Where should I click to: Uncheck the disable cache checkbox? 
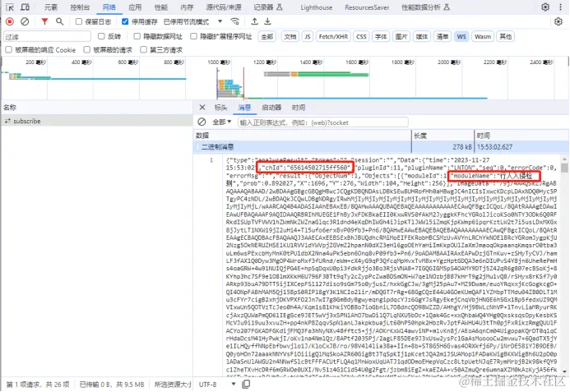coord(125,22)
